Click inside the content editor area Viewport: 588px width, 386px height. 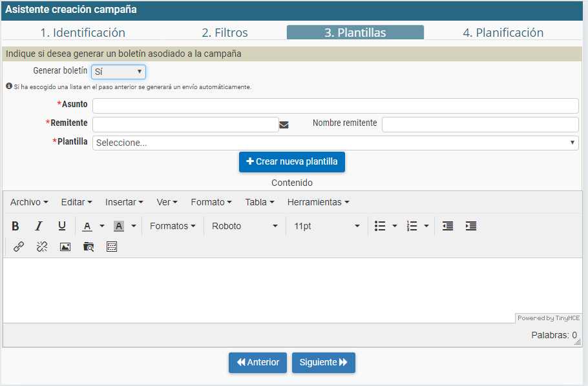click(x=293, y=290)
